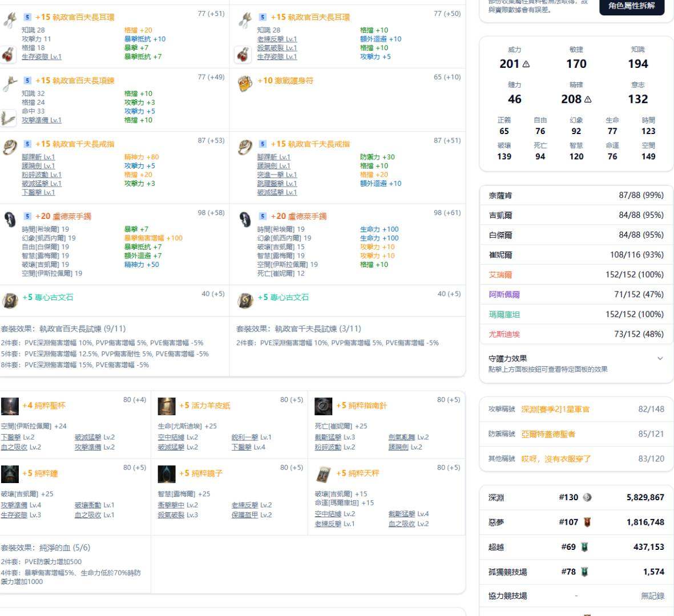
Task: Click the earring icon of the right 執政官百夫長耳環
Action: (x=245, y=20)
